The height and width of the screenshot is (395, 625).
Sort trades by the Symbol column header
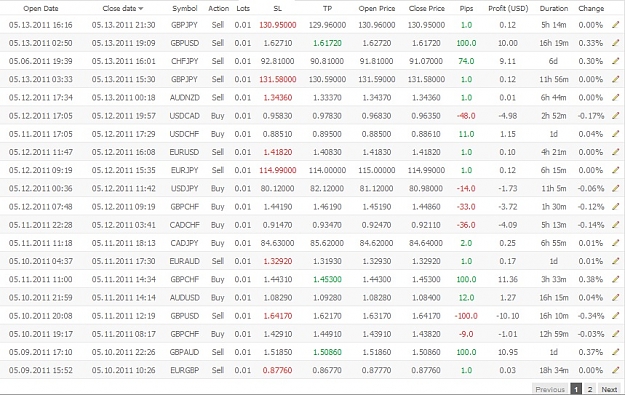pyautogui.click(x=185, y=8)
